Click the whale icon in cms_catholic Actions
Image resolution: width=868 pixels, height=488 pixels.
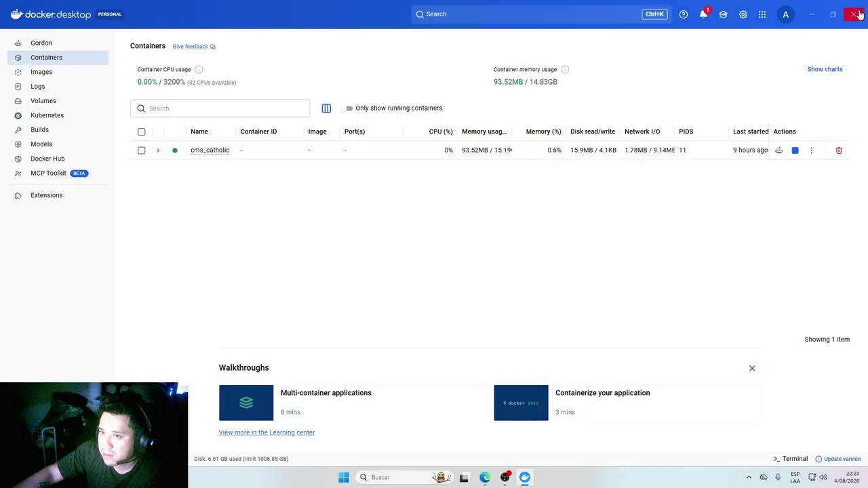tap(779, 150)
